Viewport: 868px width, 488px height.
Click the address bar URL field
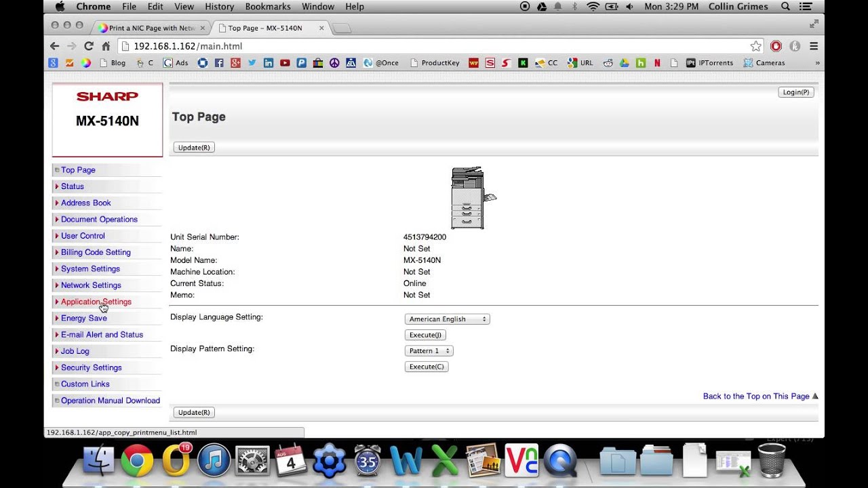(x=434, y=46)
